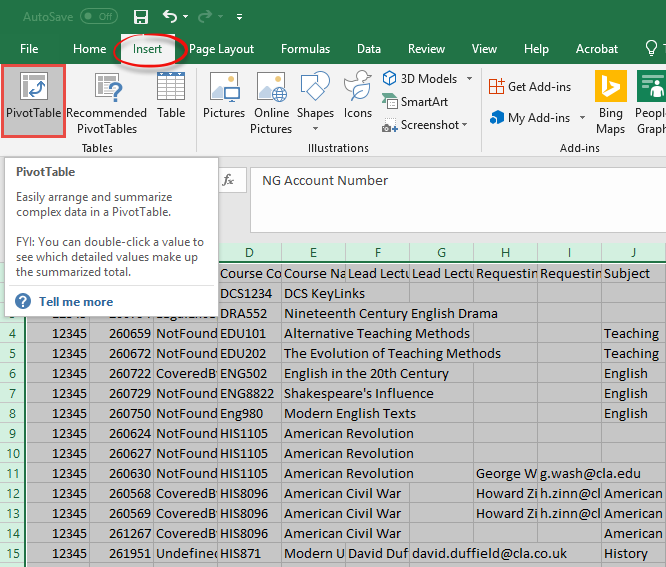Select column E header
This screenshot has height=567, width=666.
tap(313, 252)
